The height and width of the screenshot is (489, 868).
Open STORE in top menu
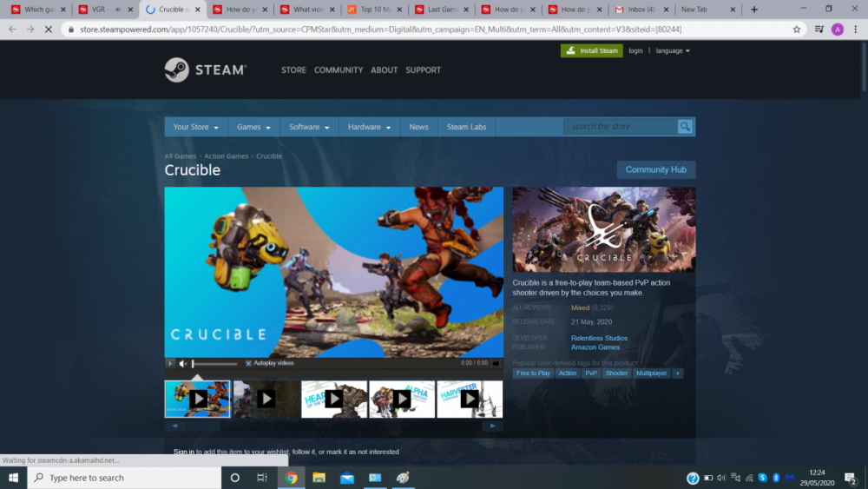coord(293,69)
